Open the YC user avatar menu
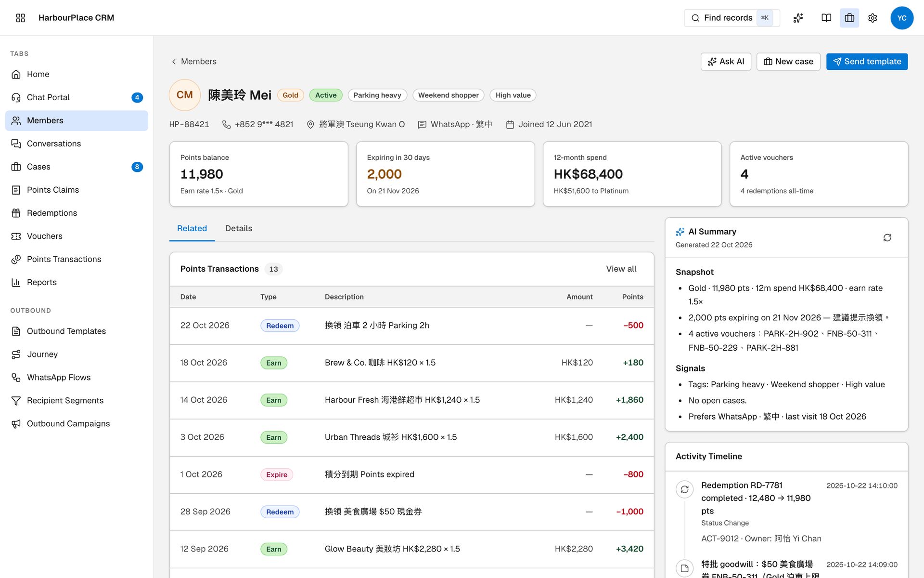Viewport: 924px width, 578px height. pyautogui.click(x=902, y=18)
